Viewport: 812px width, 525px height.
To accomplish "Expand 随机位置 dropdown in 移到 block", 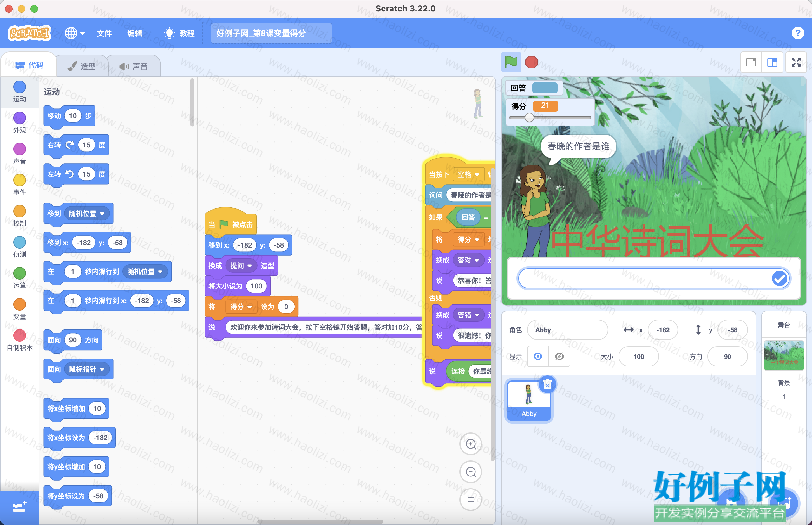I will pyautogui.click(x=87, y=213).
